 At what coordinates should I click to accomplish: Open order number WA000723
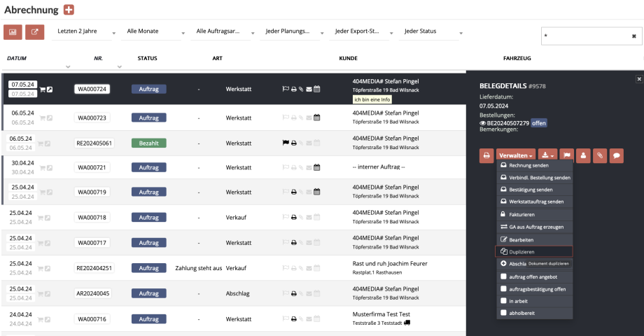(92, 118)
